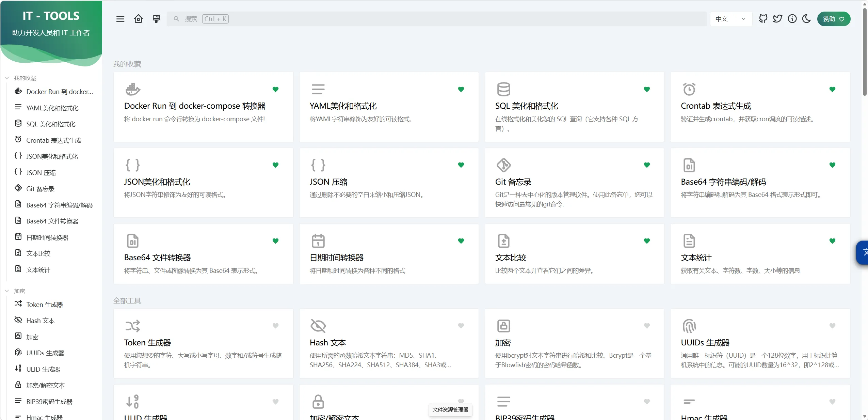Toggle the sidebar hamburger menu
Screen dimensions: 868x420
(120, 19)
